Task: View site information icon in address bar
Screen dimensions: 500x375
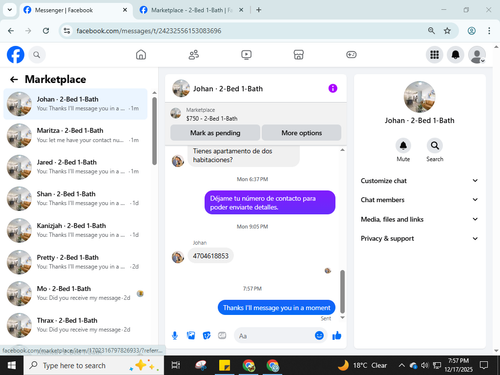Action: (67, 31)
